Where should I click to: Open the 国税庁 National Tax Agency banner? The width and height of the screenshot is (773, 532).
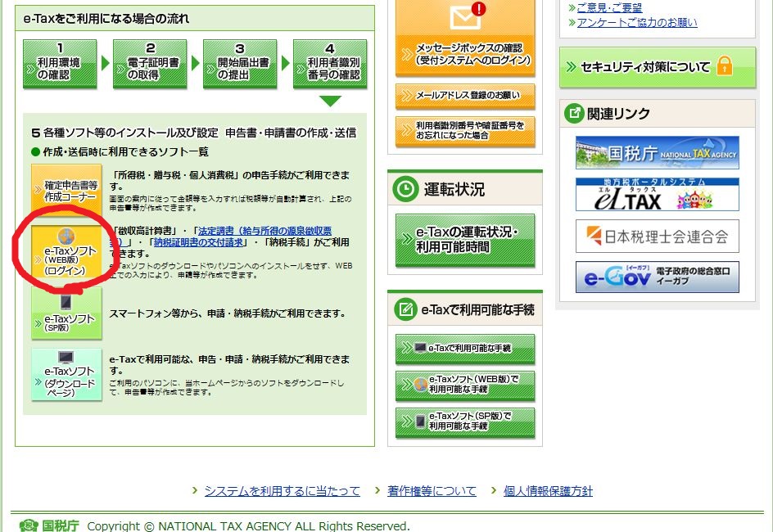pos(658,153)
